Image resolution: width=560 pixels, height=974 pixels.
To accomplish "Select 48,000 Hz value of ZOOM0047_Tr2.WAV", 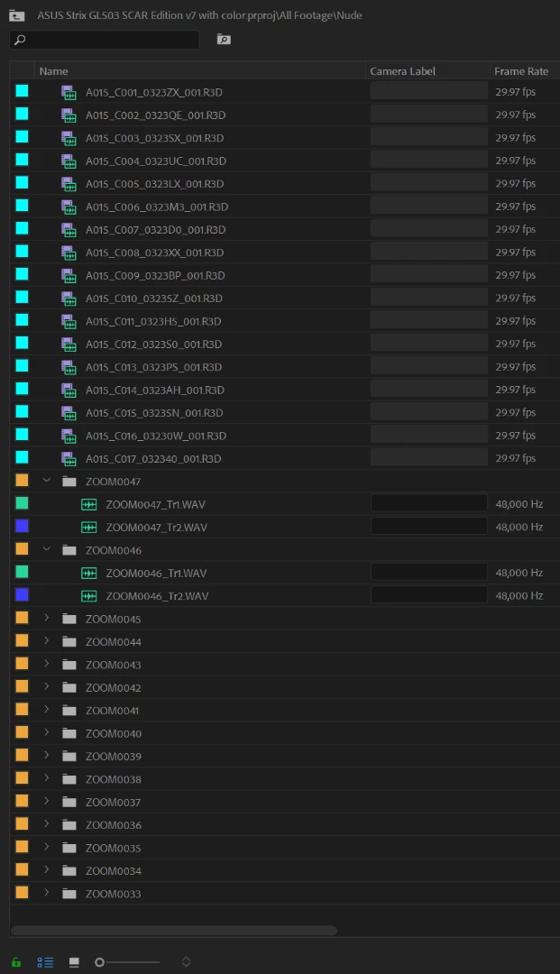I will [x=519, y=527].
